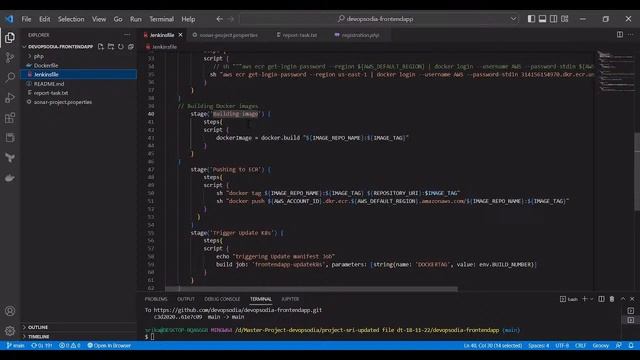
Task: Click main branch in status bar
Action: [16, 345]
